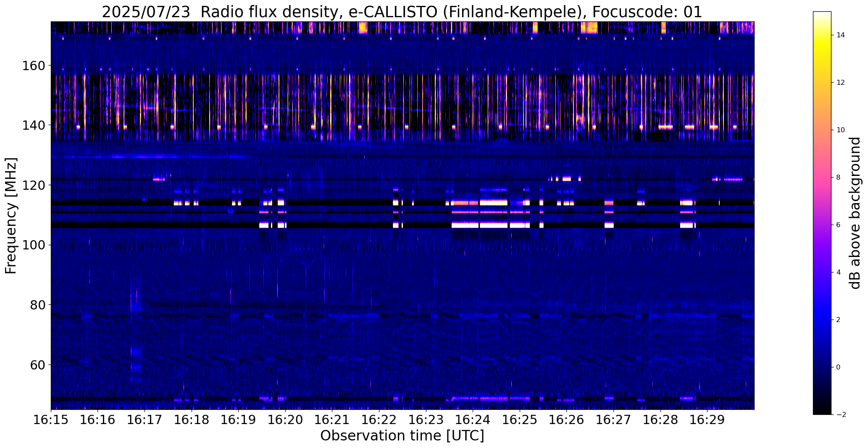
Task: Click the 100 MHz frequency tick label
Action: (34, 245)
